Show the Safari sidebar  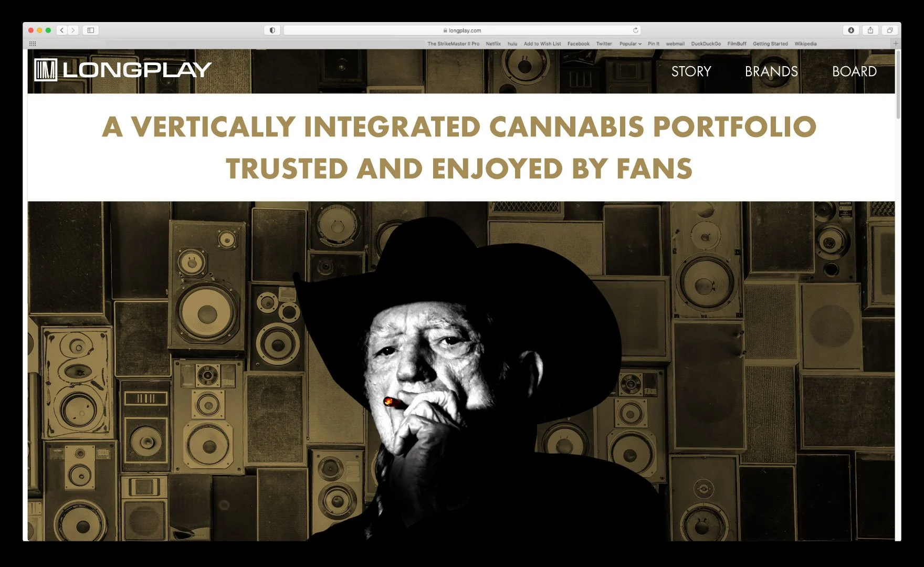[90, 30]
